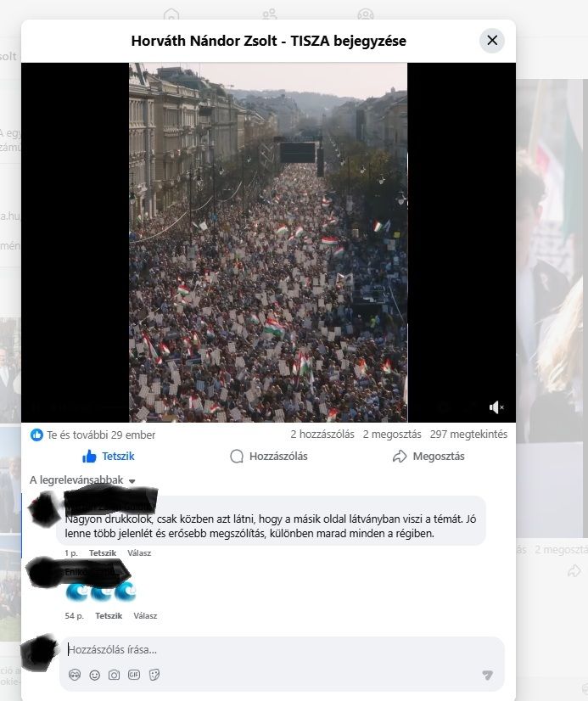The height and width of the screenshot is (701, 588).
Task: Toggle the blue Tetszik like button
Action: 108,457
